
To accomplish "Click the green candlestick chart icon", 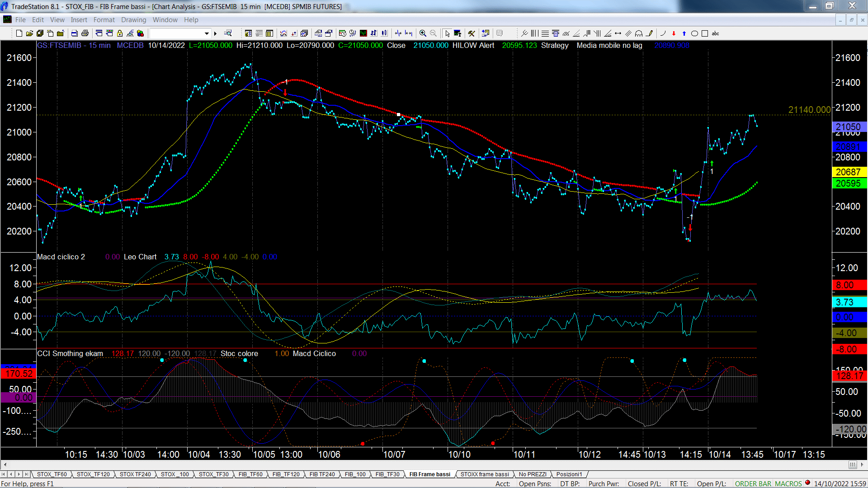I will pyautogui.click(x=363, y=33).
